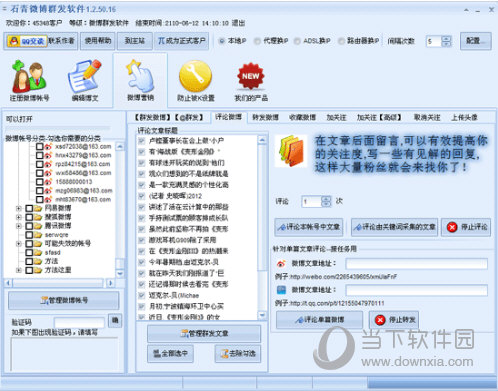
Task: Click the red X 停止转发 button
Action: point(394,320)
